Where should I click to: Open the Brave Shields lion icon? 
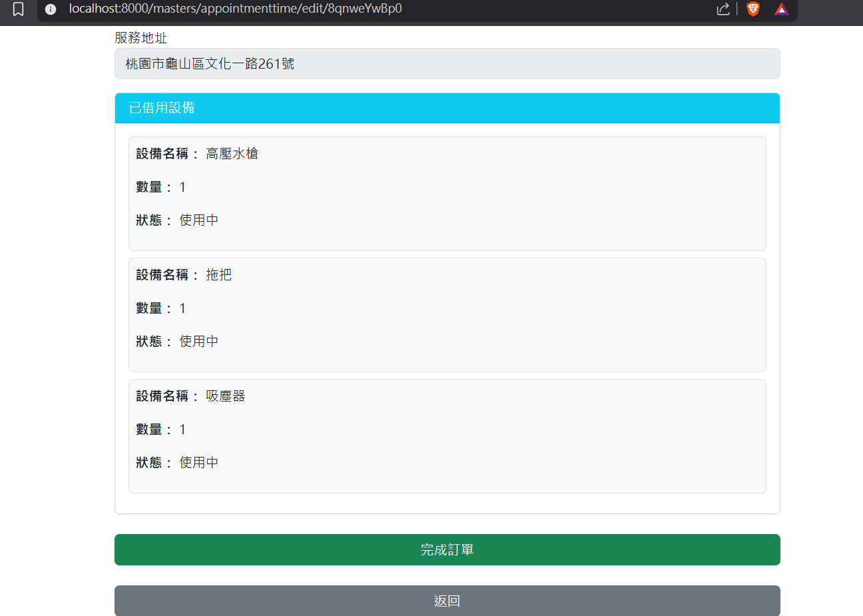[x=753, y=9]
